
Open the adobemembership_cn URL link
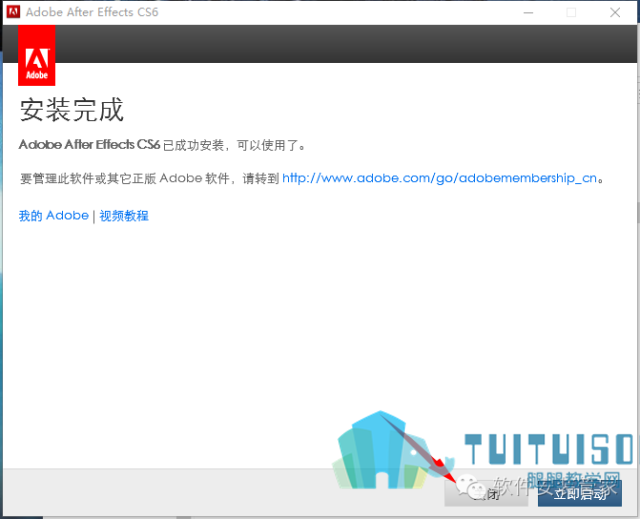[440, 178]
